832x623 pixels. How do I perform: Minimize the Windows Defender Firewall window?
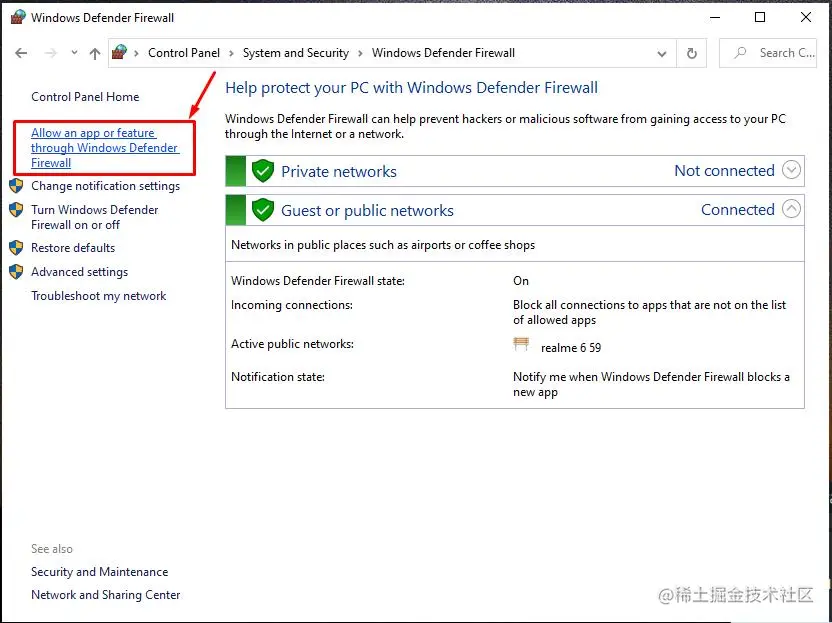click(x=715, y=17)
